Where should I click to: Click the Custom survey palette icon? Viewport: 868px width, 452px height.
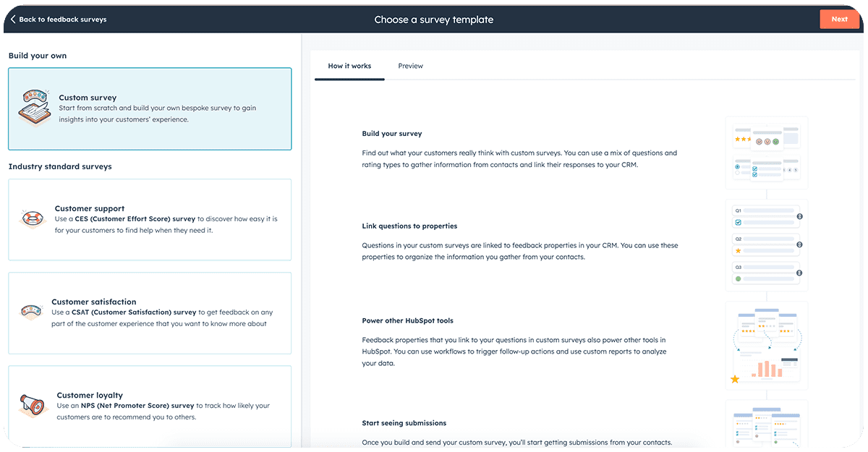point(34,108)
